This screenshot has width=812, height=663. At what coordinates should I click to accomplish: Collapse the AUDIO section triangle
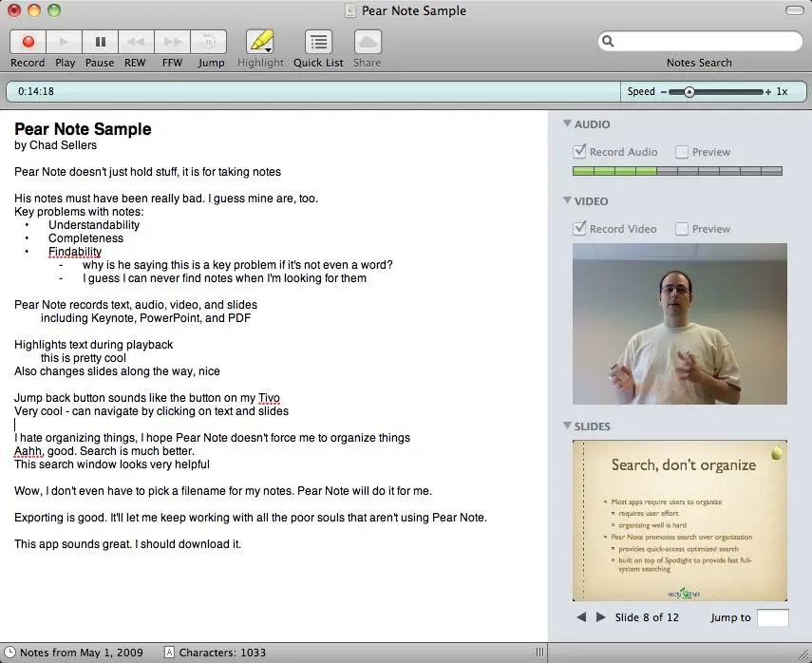567,123
